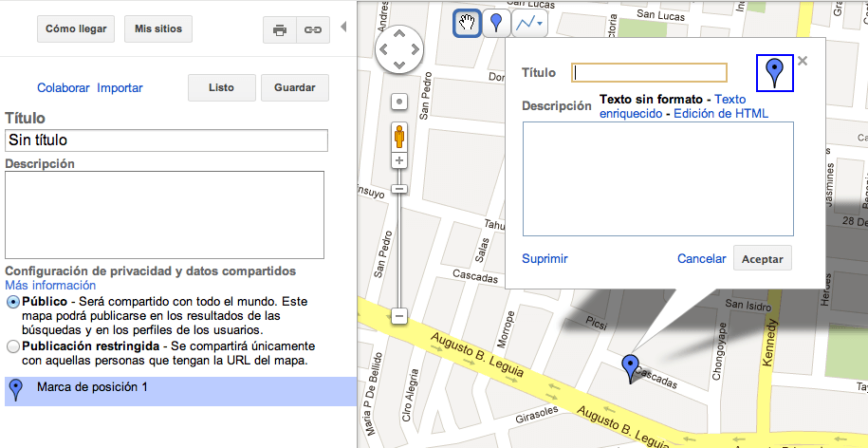Viewport: 868px width, 448px height.
Task: Select Publicación restringida radio button
Action: coord(12,347)
